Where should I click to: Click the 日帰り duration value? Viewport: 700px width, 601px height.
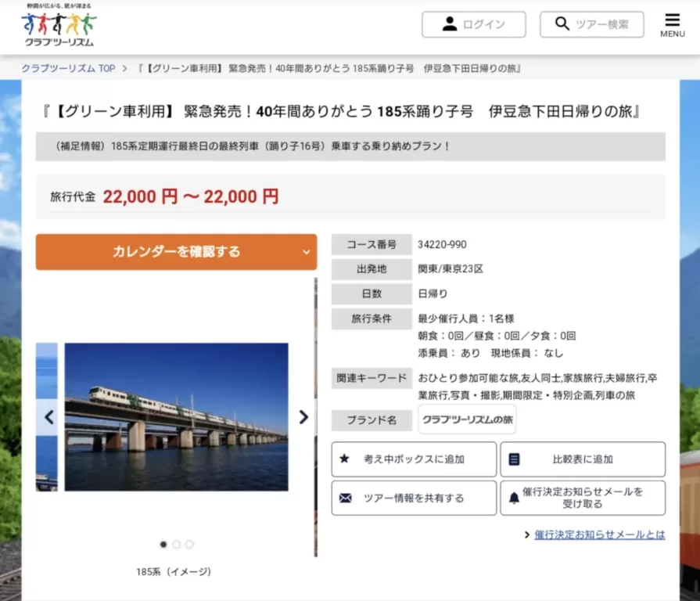click(x=433, y=293)
